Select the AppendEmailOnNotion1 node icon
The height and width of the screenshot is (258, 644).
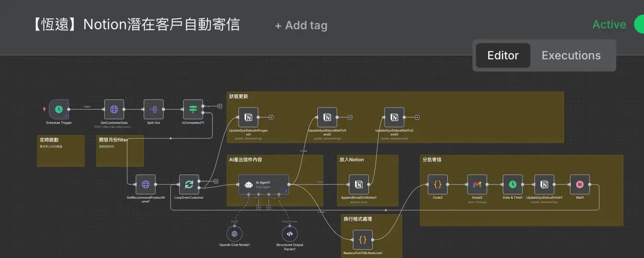pos(358,184)
